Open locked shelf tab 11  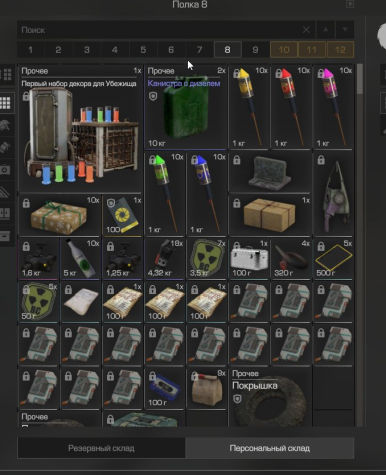tap(311, 50)
